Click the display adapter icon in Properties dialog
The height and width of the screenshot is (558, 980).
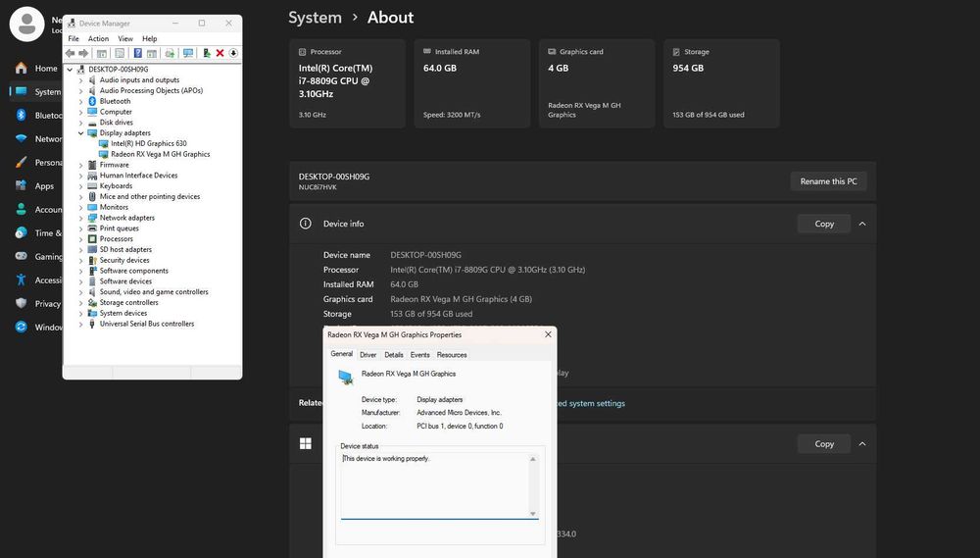coord(346,378)
